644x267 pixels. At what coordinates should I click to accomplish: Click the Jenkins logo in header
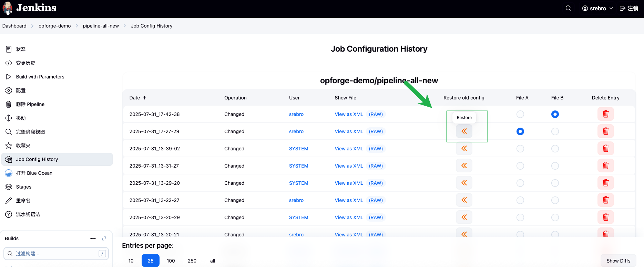point(30,8)
